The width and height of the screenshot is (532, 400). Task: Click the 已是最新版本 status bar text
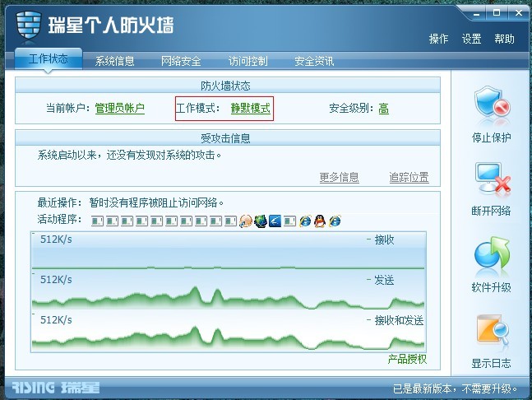click(455, 388)
